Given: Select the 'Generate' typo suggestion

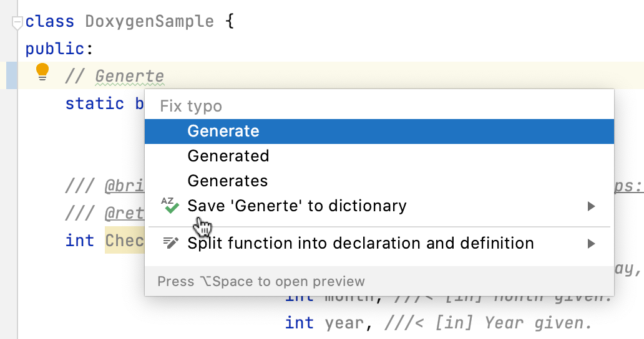Looking at the screenshot, I should coord(223,131).
